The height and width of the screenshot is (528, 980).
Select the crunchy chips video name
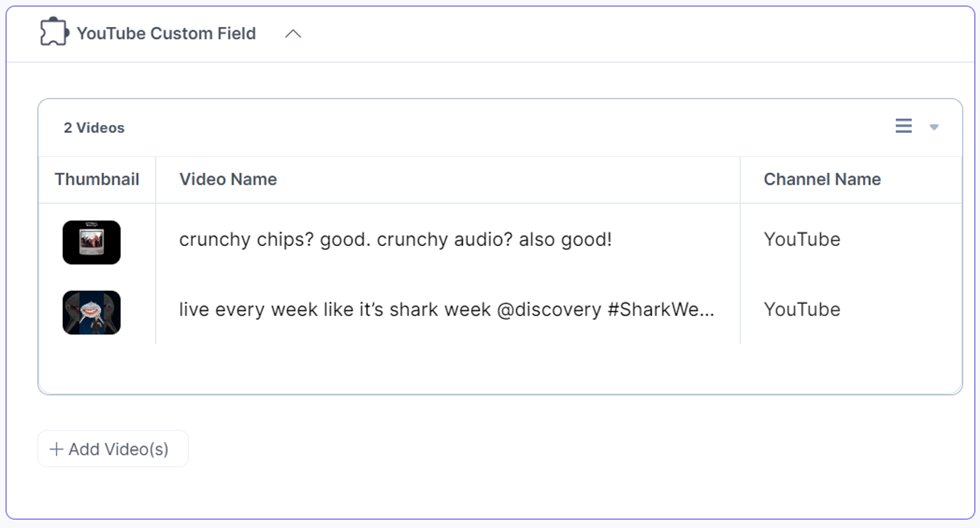(395, 240)
